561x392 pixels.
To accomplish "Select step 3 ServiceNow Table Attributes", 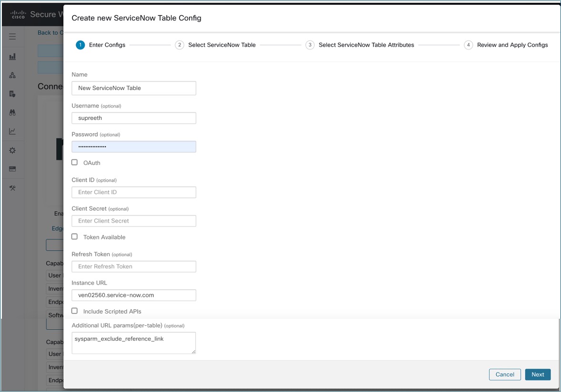I will point(360,45).
